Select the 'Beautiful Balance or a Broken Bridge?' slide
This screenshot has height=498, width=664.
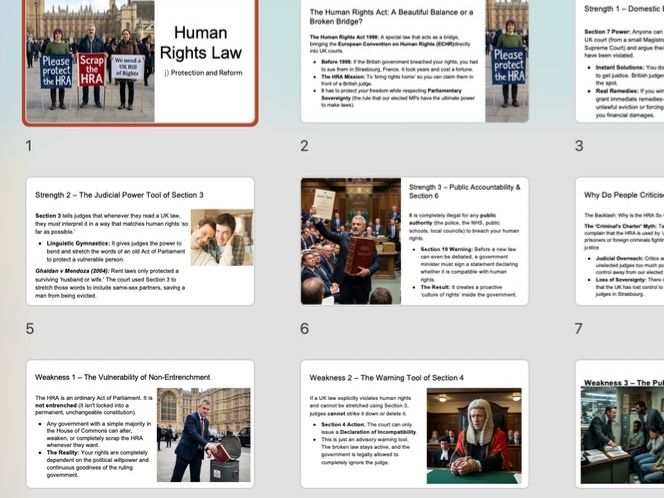pyautogui.click(x=415, y=61)
